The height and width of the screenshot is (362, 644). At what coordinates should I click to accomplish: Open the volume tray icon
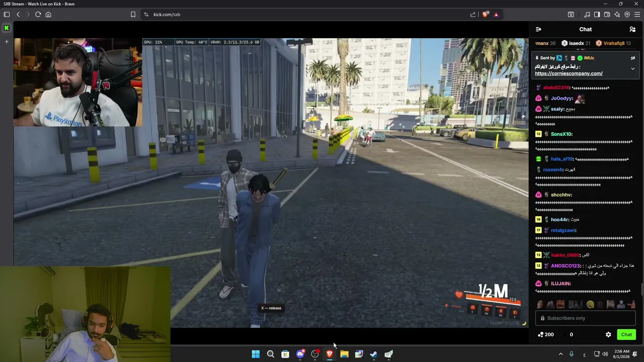click(605, 354)
